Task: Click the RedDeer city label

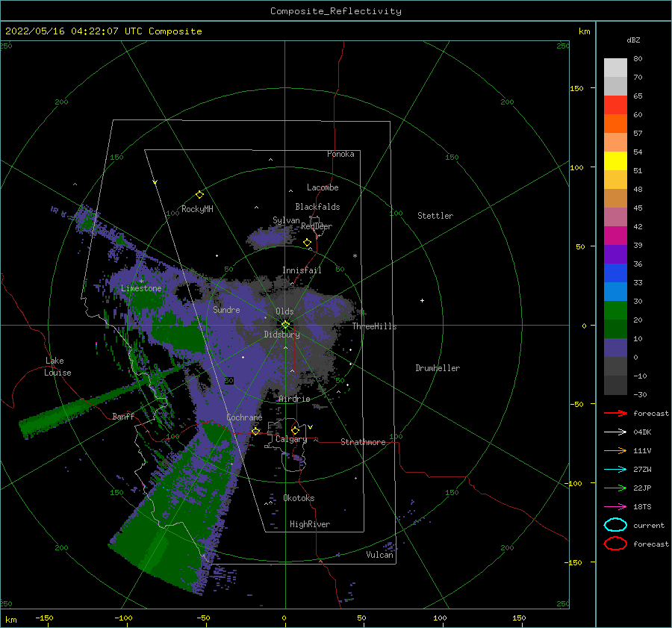Action: 317,226
